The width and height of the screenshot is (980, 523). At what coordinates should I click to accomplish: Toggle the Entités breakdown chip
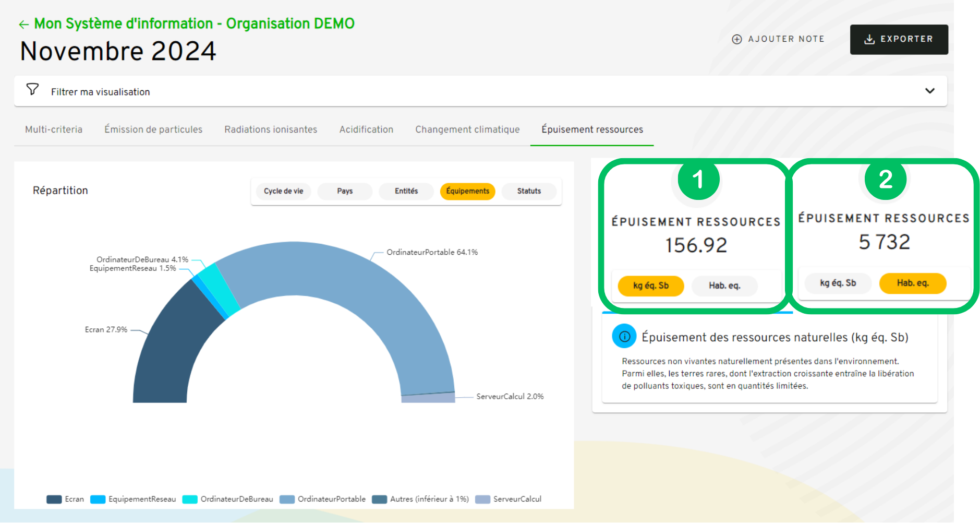point(406,191)
